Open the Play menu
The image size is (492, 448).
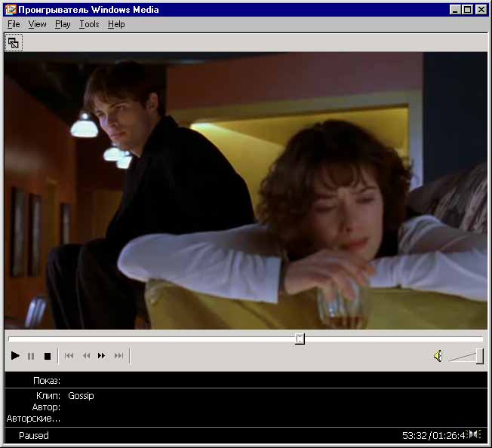pyautogui.click(x=63, y=24)
